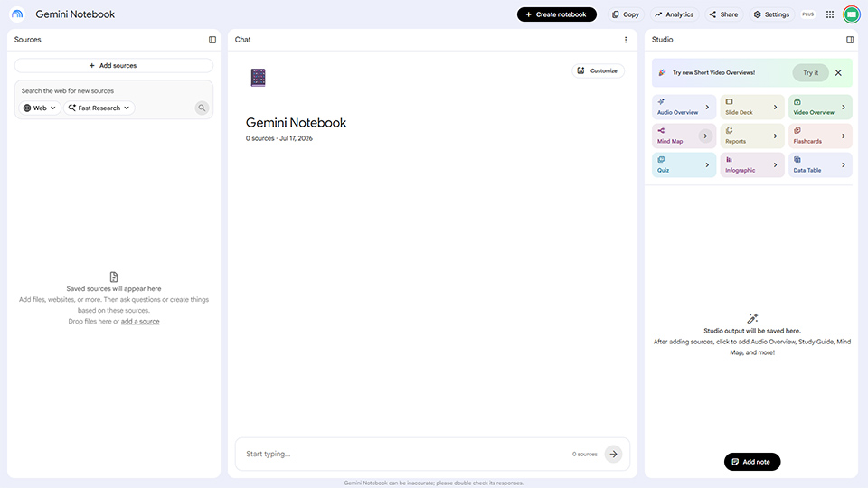Click 'Saved sources will appear here' text
The width and height of the screenshot is (868, 488).
pyautogui.click(x=114, y=289)
